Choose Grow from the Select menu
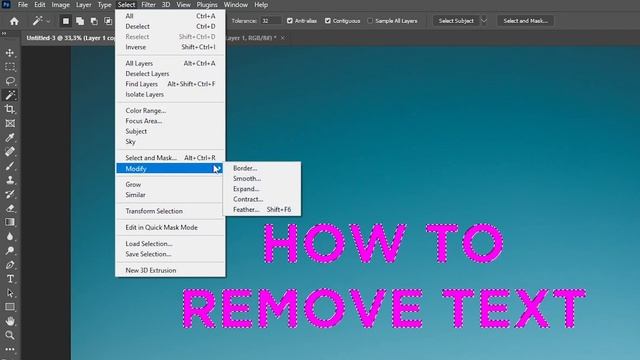This screenshot has height=360, width=640. pos(170,184)
